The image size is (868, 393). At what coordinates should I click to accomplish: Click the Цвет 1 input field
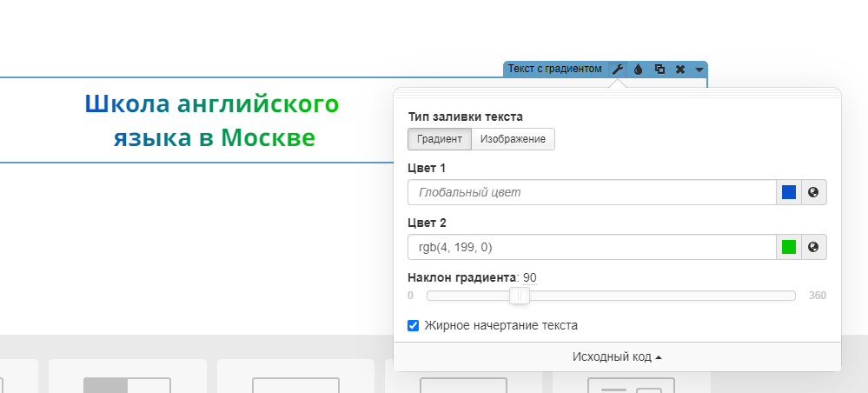point(591,192)
